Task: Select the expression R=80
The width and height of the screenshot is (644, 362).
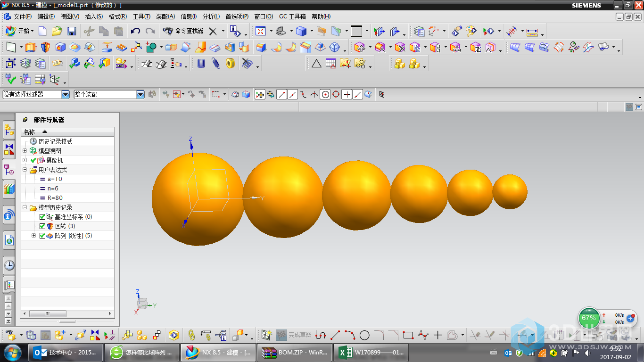Action: click(55, 198)
